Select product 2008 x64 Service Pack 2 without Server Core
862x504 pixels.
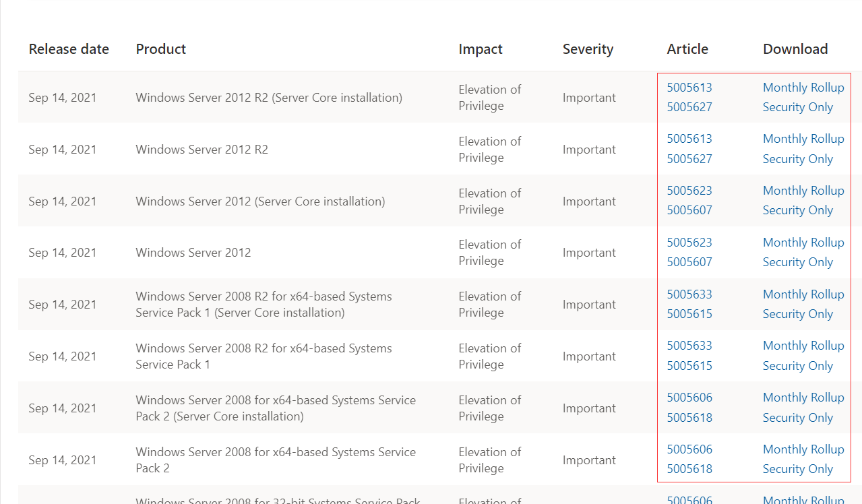point(276,460)
